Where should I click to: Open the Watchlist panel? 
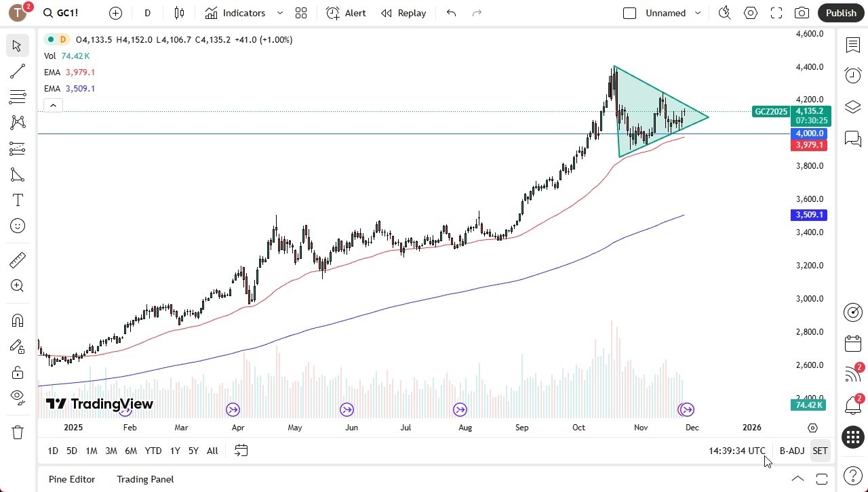(852, 45)
